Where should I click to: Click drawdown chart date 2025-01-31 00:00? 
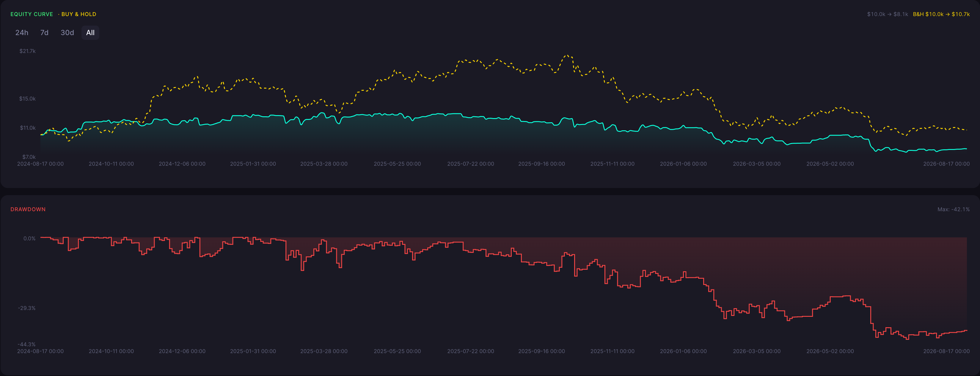pos(253,351)
